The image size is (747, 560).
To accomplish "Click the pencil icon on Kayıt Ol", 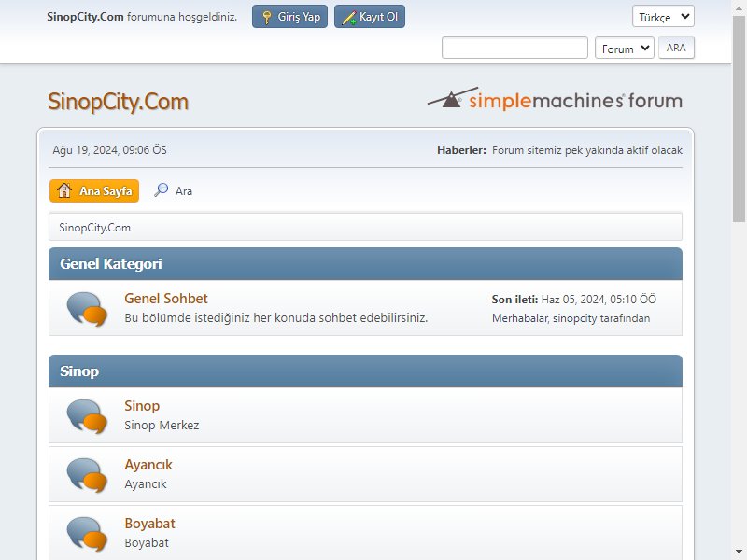I will [349, 18].
